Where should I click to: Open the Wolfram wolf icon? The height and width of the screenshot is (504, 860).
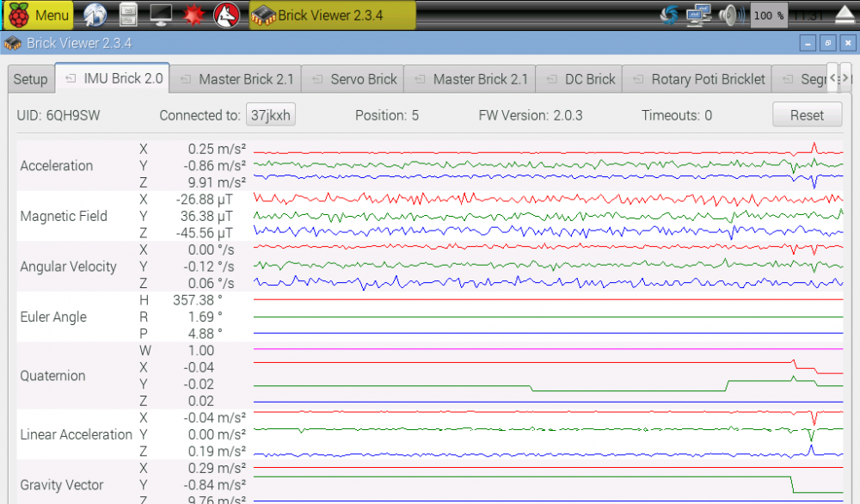[x=226, y=15]
